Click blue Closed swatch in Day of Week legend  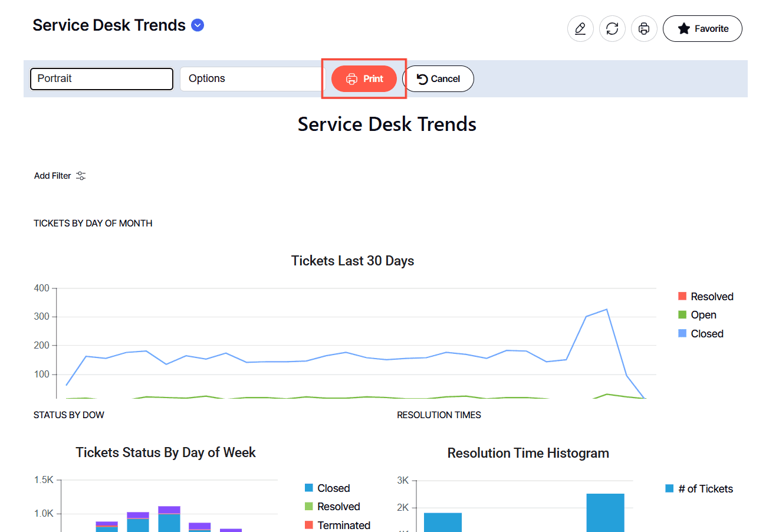point(309,488)
